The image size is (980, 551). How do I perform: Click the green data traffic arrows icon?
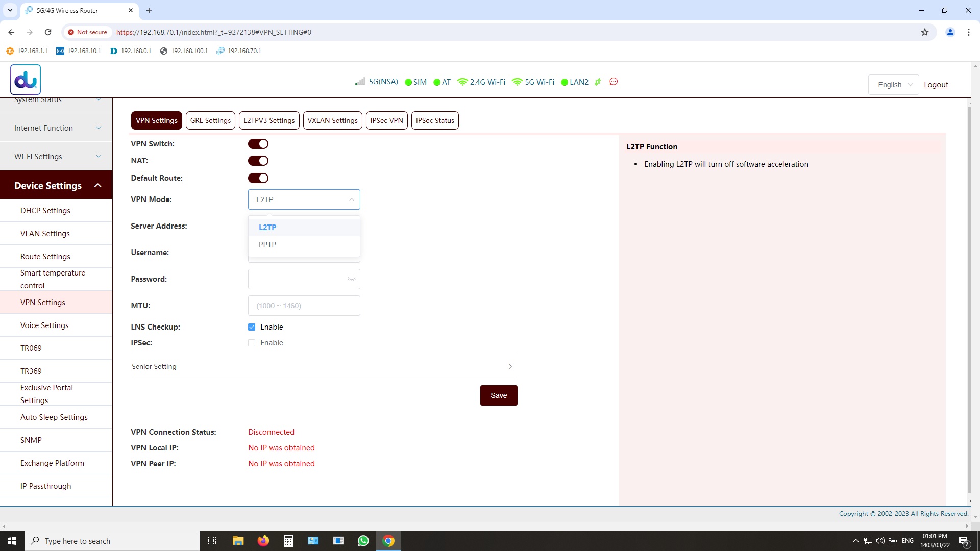click(598, 82)
